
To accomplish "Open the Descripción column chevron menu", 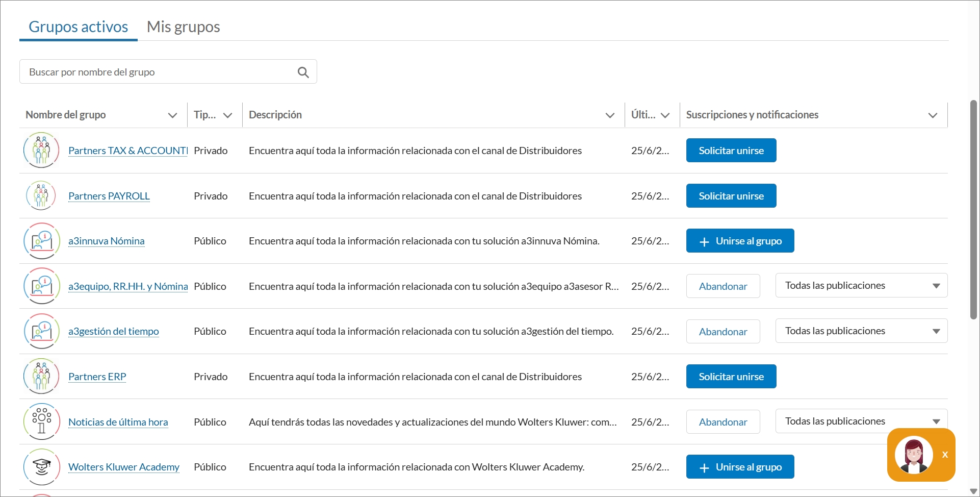I will pos(609,115).
